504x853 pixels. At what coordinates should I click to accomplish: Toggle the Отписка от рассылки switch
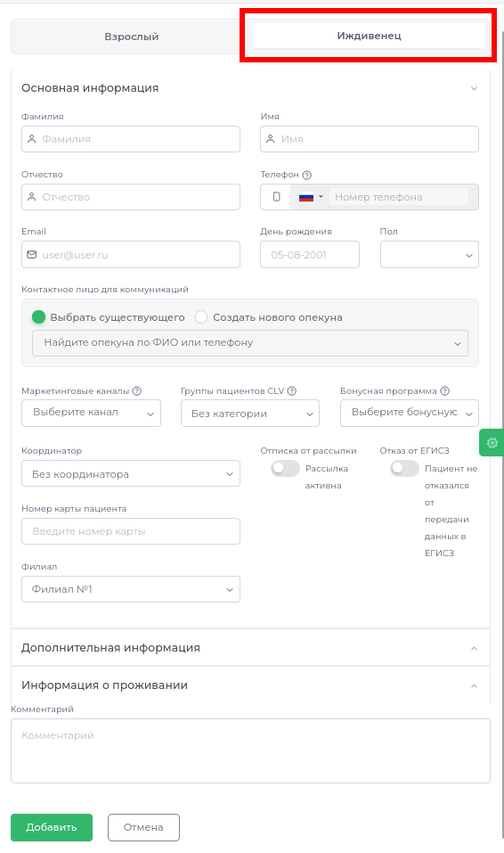coord(286,468)
